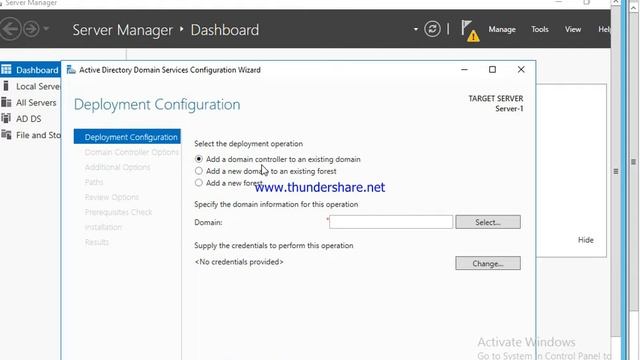Click the Dashboard grid icon in sidebar
The height and width of the screenshot is (360, 640).
[6, 69]
